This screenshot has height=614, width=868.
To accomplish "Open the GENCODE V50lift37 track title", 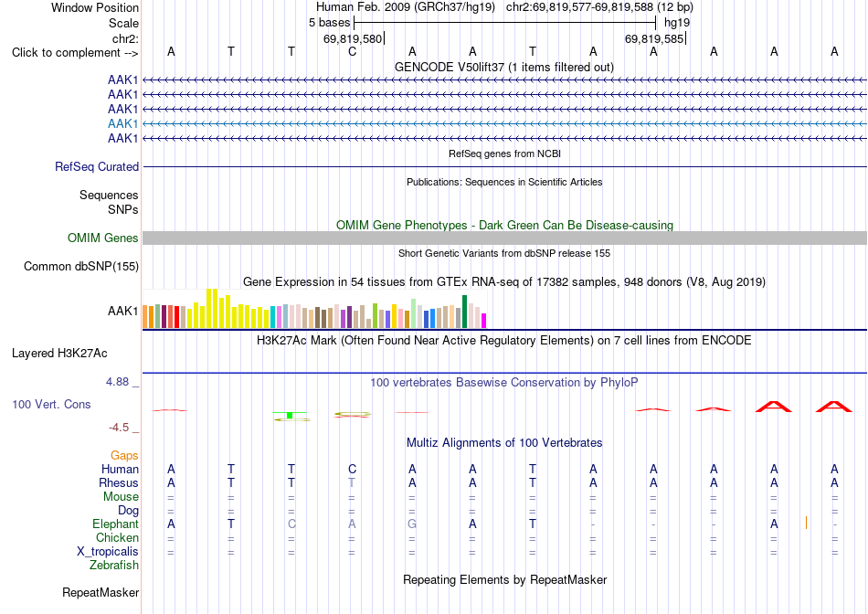I will (x=503, y=67).
